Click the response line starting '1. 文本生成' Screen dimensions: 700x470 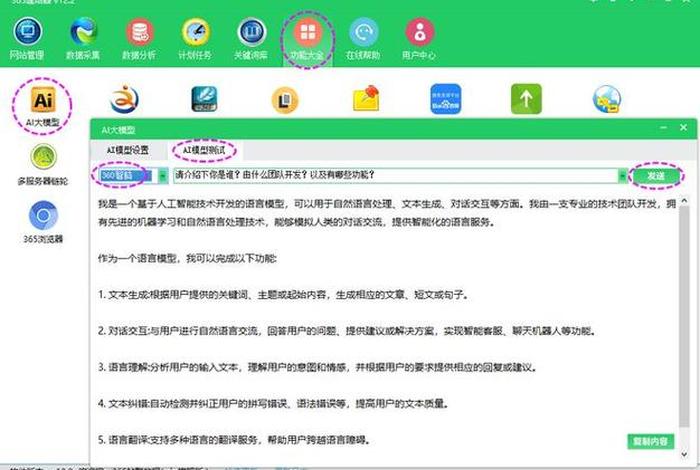[284, 295]
